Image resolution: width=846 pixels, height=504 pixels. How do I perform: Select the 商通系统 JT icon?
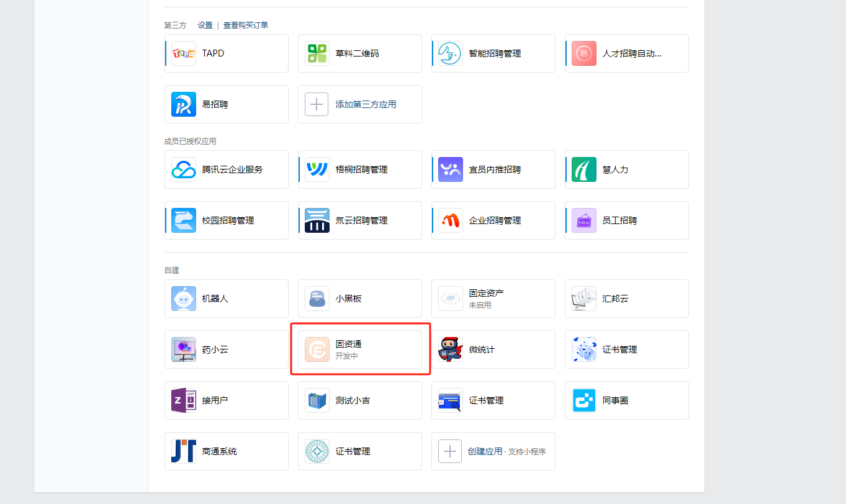(184, 451)
